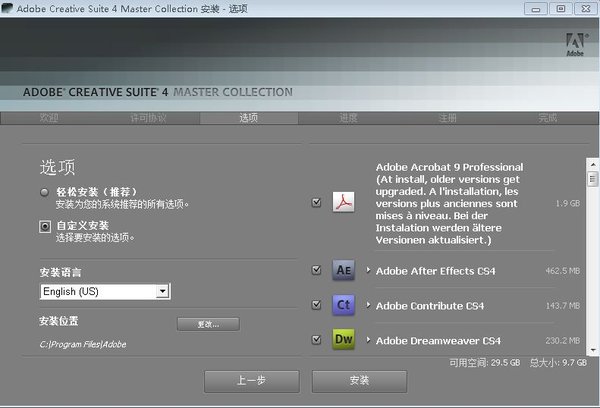Click the Adobe logo in the header

click(x=576, y=44)
